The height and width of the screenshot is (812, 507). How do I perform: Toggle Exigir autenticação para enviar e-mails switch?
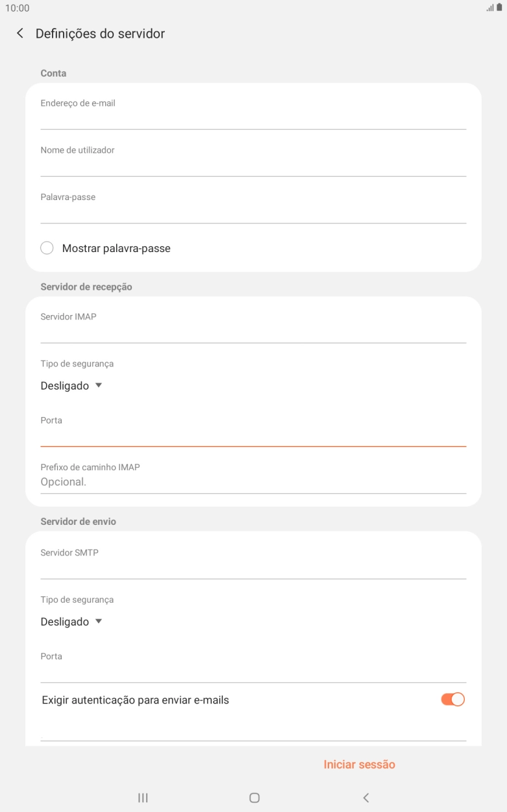[452, 700]
